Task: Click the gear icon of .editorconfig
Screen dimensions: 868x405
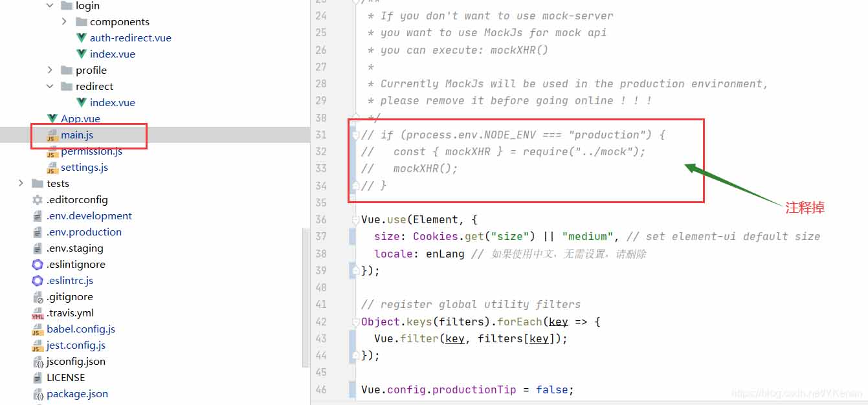Action: coord(38,200)
